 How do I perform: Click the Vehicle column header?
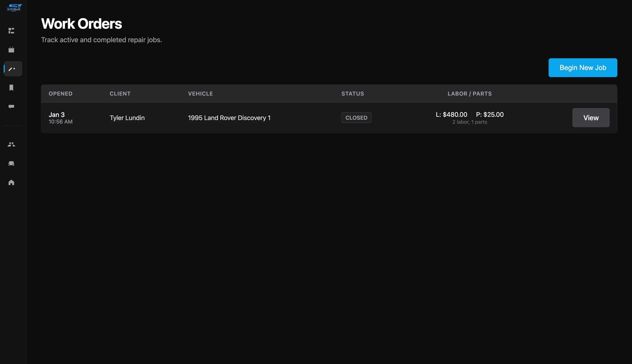coord(200,94)
